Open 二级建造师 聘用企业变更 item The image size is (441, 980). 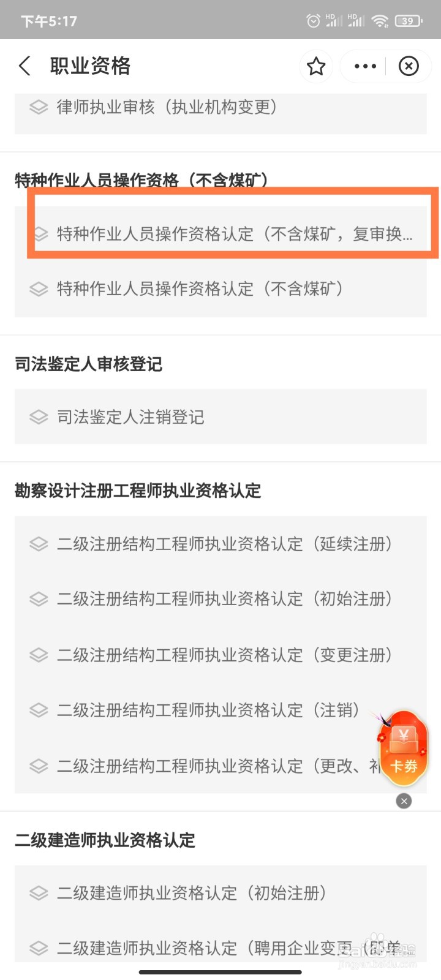coord(221,948)
